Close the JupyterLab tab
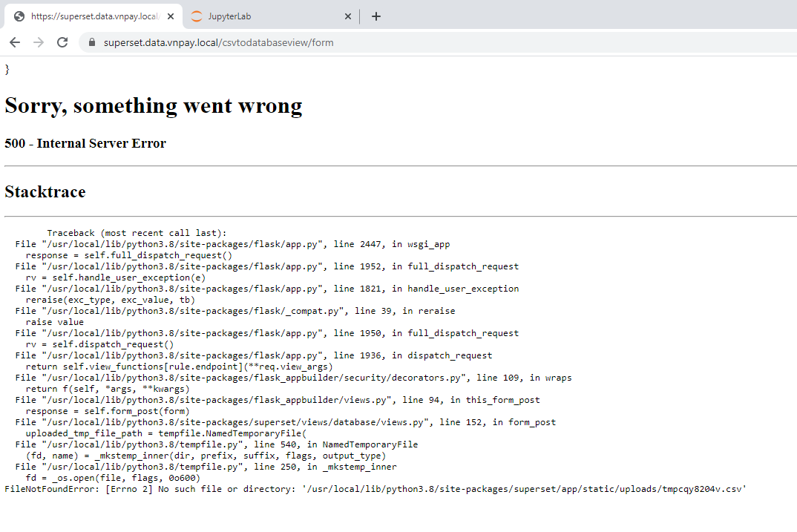Viewport: 797px width, 532px height. 348,16
